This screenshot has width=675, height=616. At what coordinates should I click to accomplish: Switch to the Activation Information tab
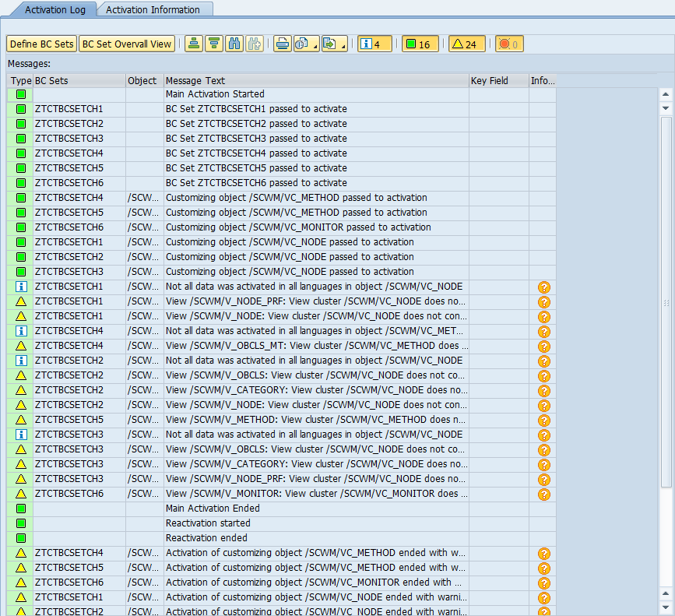pyautogui.click(x=153, y=10)
